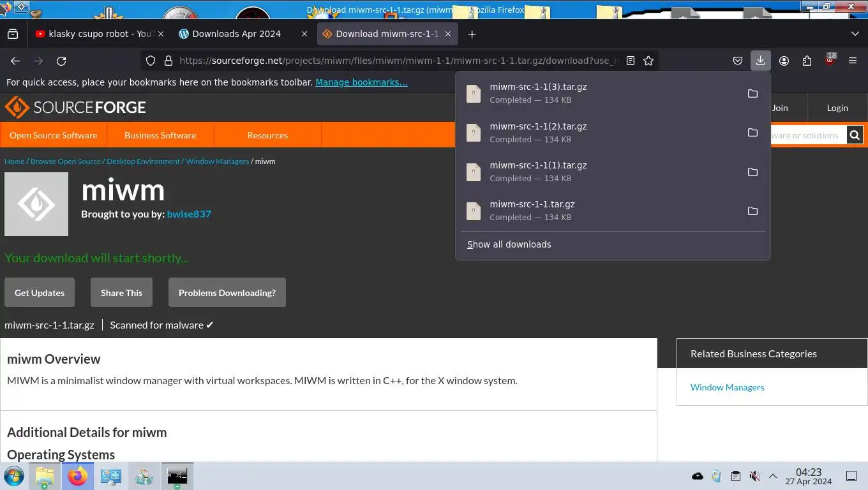Open the Firefox View icon
This screenshot has width=868, height=490.
pyautogui.click(x=13, y=34)
